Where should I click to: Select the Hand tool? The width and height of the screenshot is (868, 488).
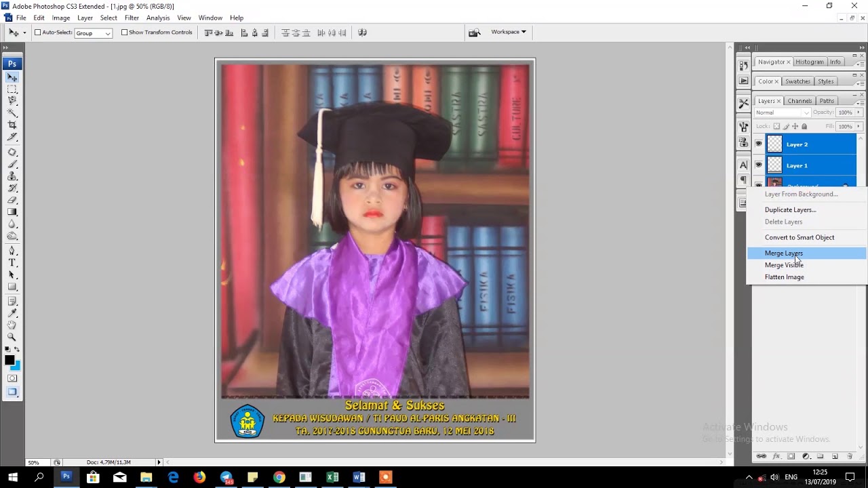coord(12,325)
